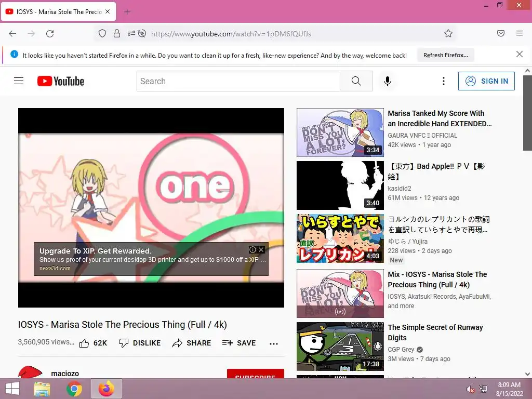Viewport: 532px width, 399px height.
Task: Click the muted volume tray icon
Action: 471,389
